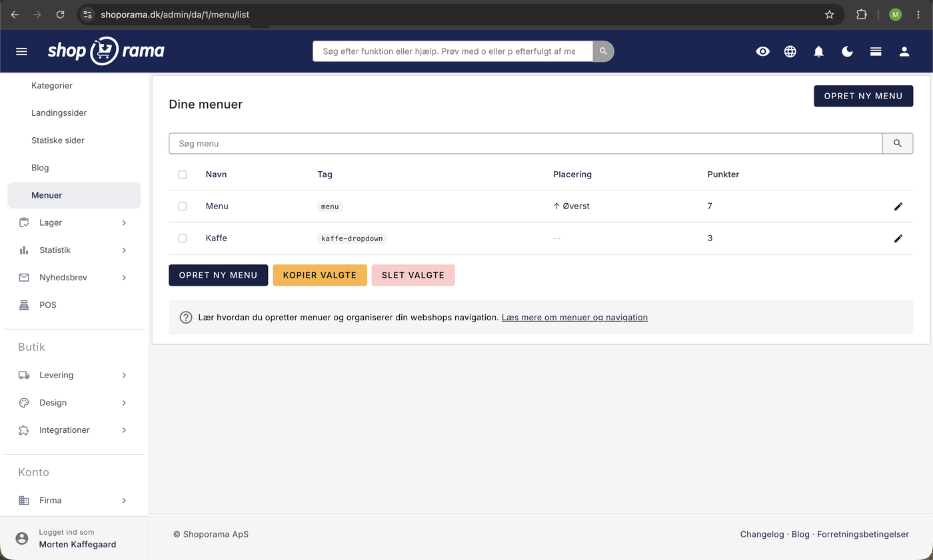
Task: Tick the checkbox for the Menu row
Action: [183, 206]
